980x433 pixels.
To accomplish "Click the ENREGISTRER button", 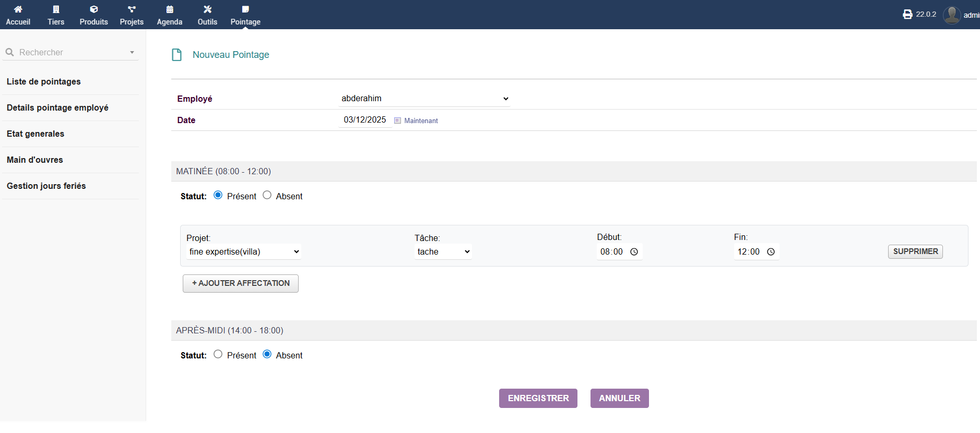I will coord(538,399).
